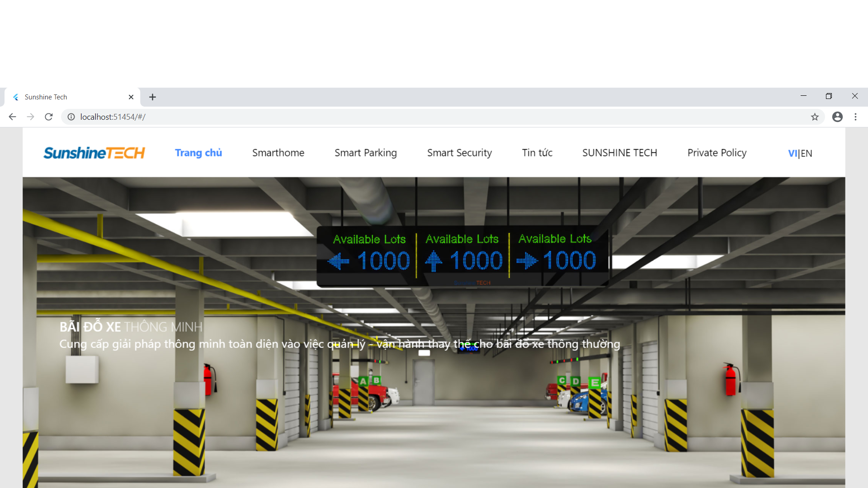Click the address bar URL field
868x488 pixels.
[x=407, y=117]
